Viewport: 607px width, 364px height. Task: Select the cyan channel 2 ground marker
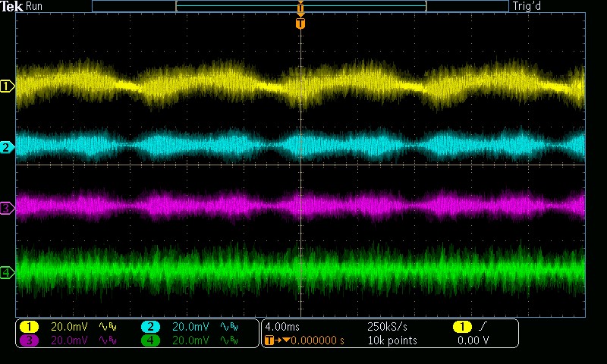pos(7,147)
